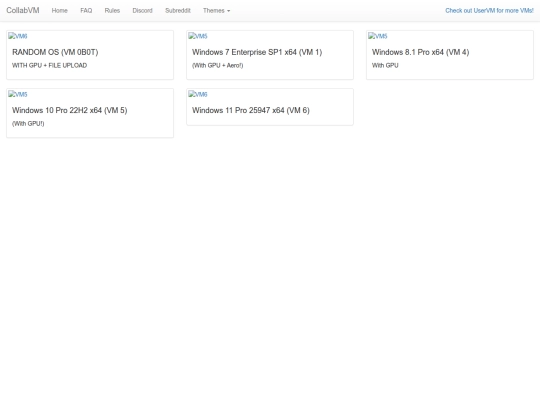Go to the Home nav item
The width and height of the screenshot is (540, 405).
[x=60, y=11]
